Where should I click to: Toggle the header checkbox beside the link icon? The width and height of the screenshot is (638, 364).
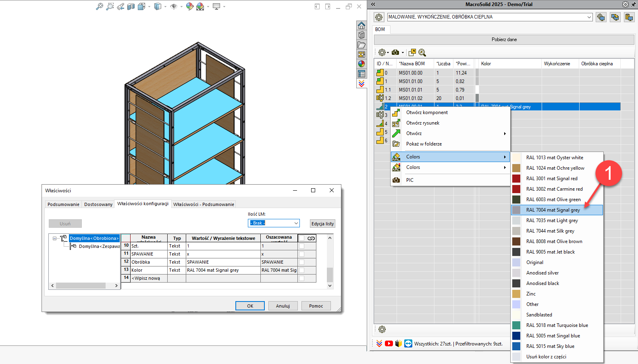click(301, 238)
